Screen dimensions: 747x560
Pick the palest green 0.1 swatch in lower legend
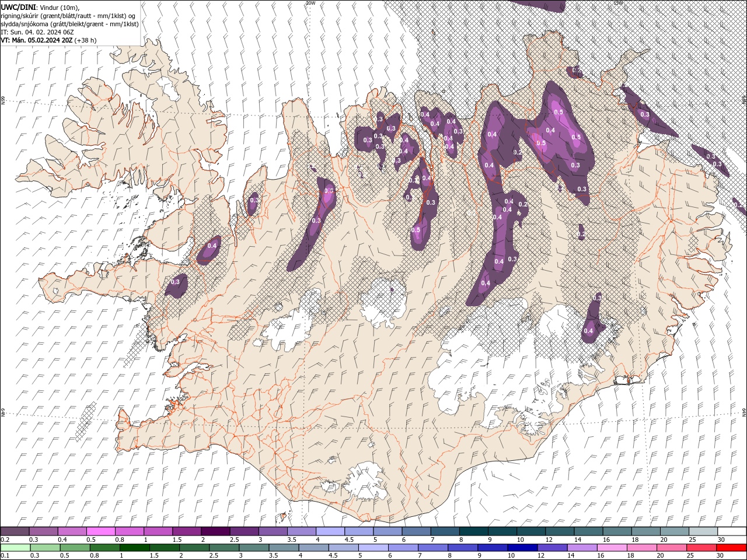point(15,547)
